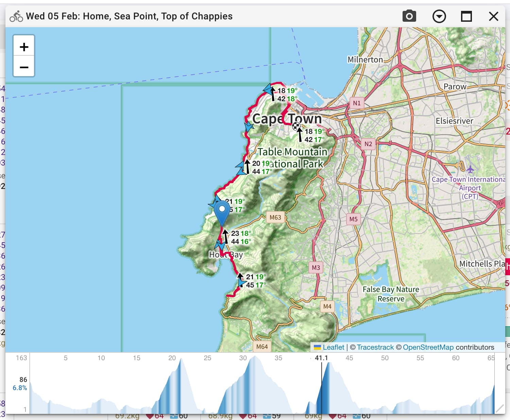Take a screenshot with the camera icon
This screenshot has width=510, height=420.
(409, 16)
